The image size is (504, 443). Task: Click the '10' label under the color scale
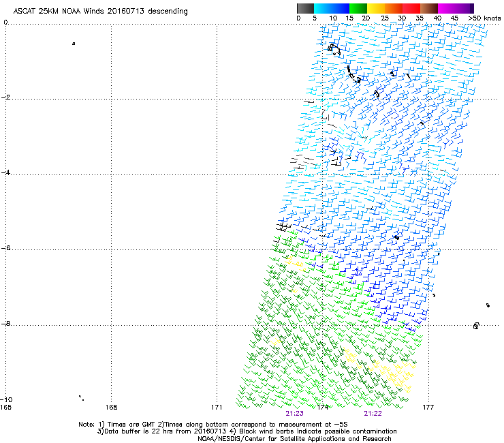click(333, 18)
